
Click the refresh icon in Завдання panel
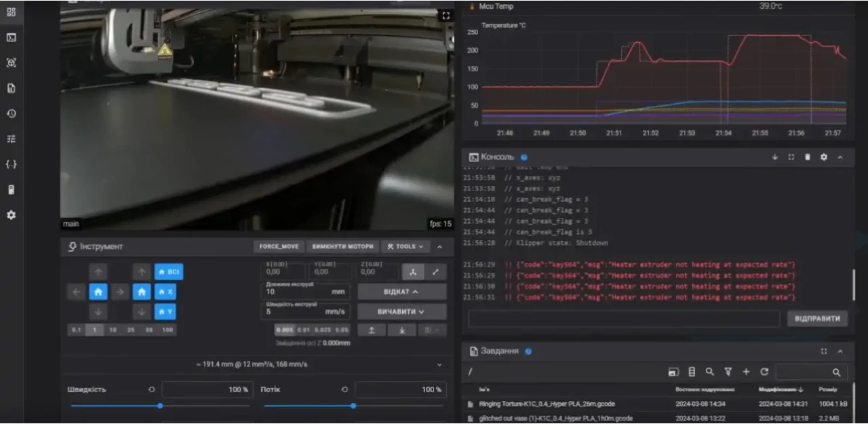coord(764,372)
